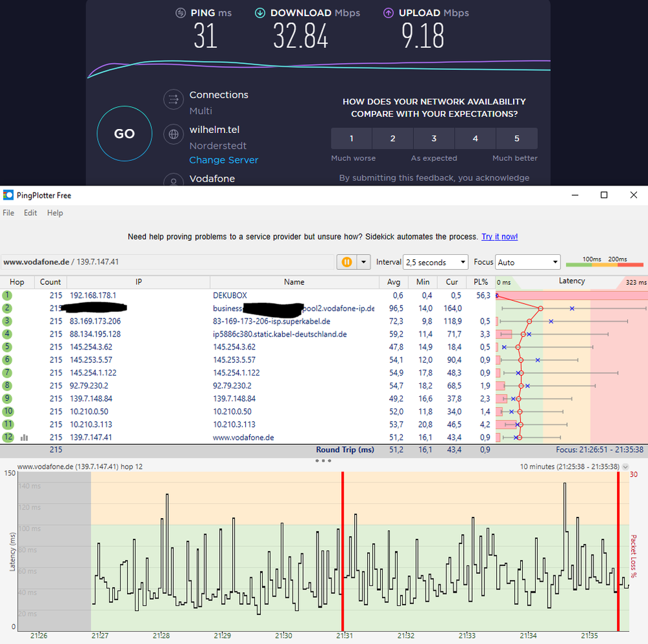This screenshot has width=648, height=644.
Task: Click the Change Server link
Action: [x=224, y=160]
